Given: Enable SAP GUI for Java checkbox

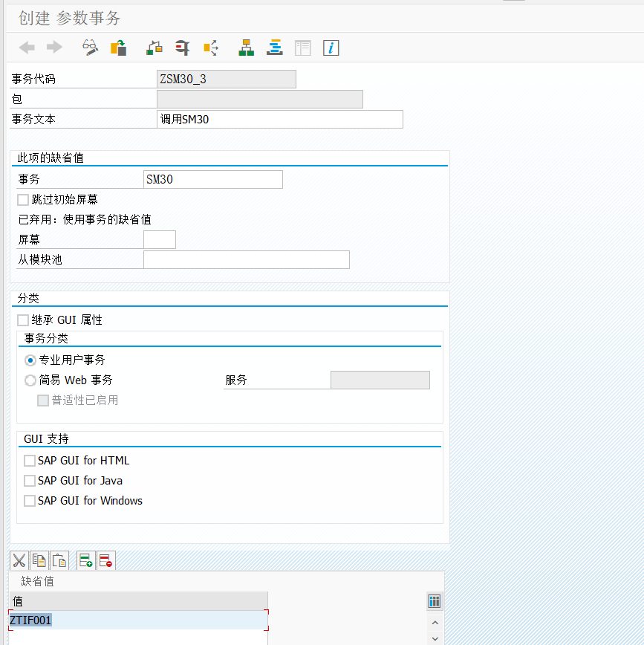Looking at the screenshot, I should coord(30,481).
